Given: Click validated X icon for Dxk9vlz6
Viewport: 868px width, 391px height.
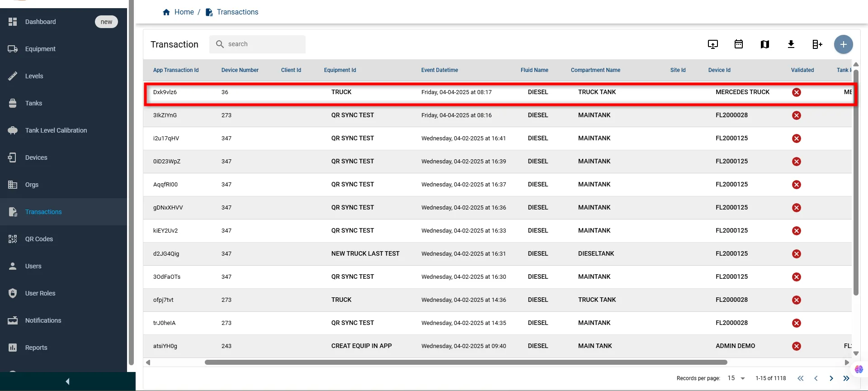Looking at the screenshot, I should coord(797,92).
